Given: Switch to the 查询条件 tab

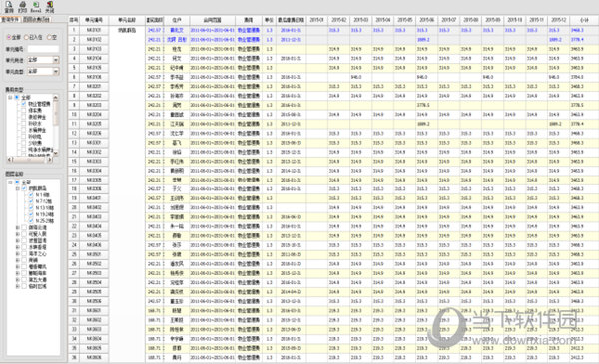Looking at the screenshot, I should coord(10,20).
